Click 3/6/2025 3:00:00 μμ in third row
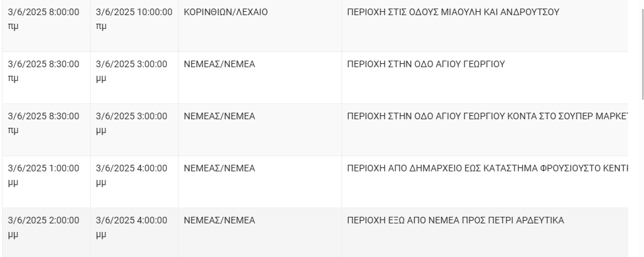Screen dimensions: 644x257 coord(131,123)
